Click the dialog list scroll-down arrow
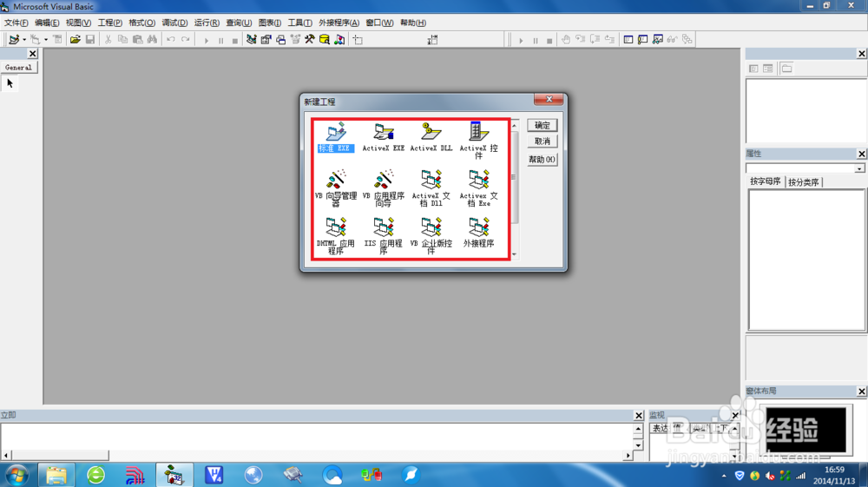This screenshot has width=868, height=487. point(514,254)
